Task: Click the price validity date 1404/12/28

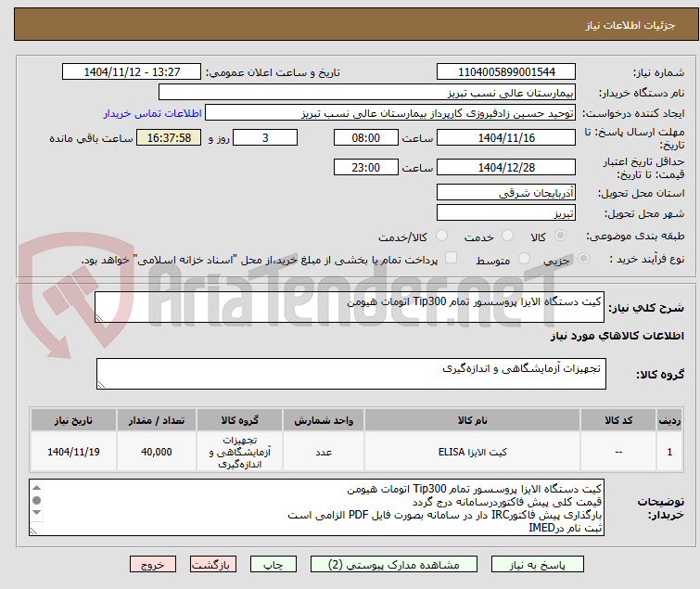Action: point(506,168)
